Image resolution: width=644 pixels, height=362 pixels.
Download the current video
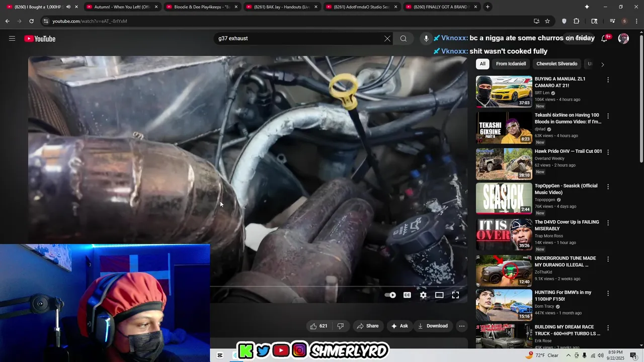(432, 326)
